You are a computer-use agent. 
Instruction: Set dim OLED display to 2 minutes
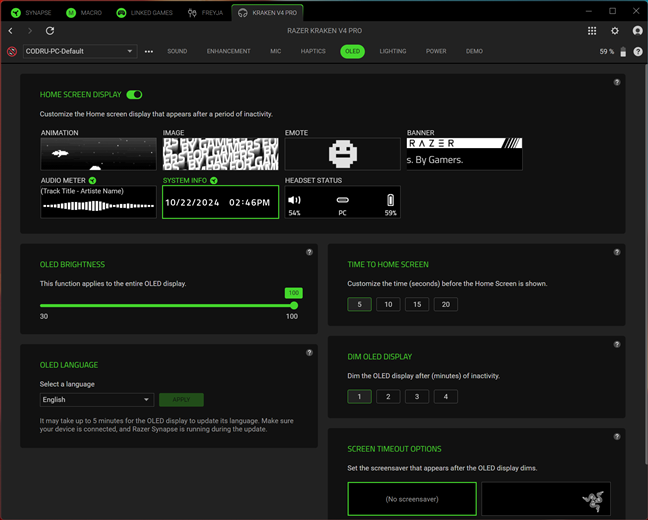(388, 396)
